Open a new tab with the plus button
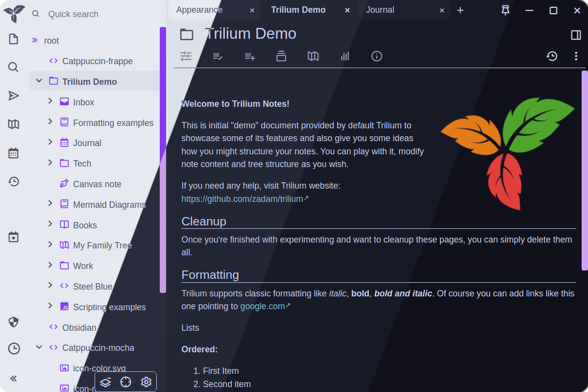588x392 pixels. (460, 10)
